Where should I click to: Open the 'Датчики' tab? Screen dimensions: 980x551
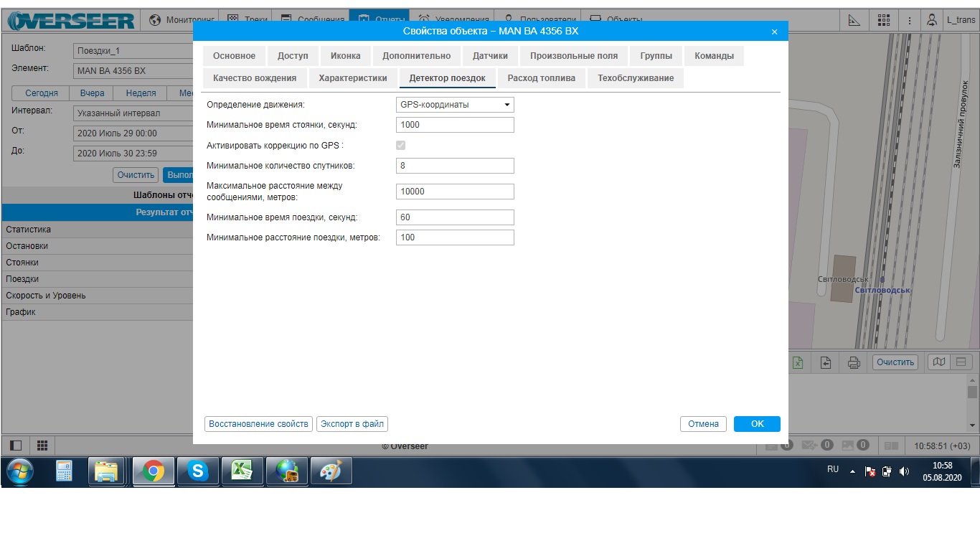pos(490,56)
